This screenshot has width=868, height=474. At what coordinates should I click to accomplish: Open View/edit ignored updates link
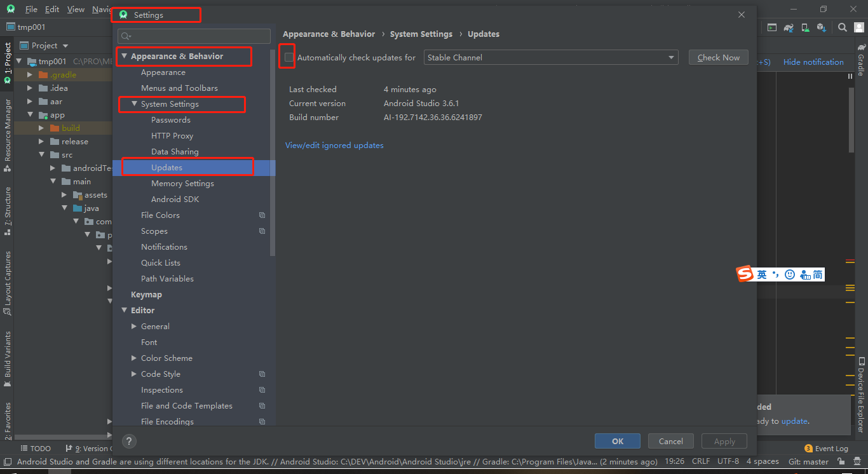[x=334, y=146]
